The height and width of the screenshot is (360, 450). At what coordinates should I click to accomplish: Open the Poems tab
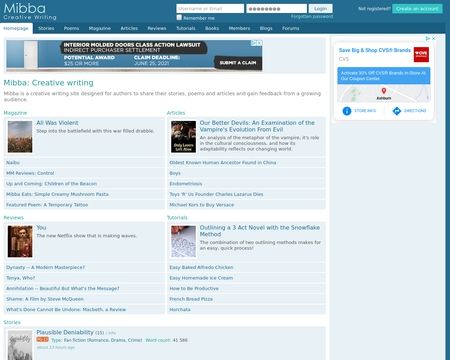[x=71, y=28]
